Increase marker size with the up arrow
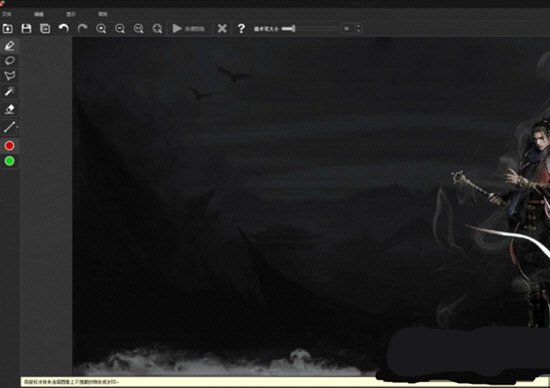 (x=358, y=26)
